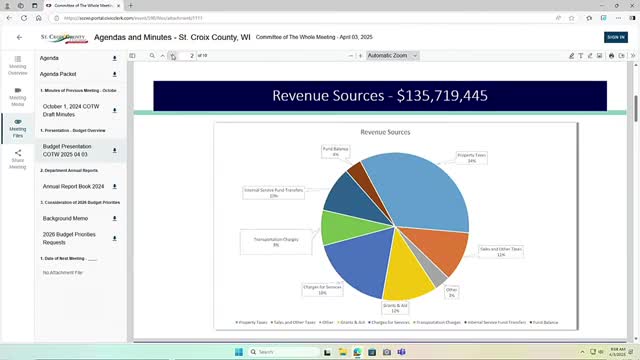
Task: Click the SIGN IN button
Action: [x=616, y=37]
